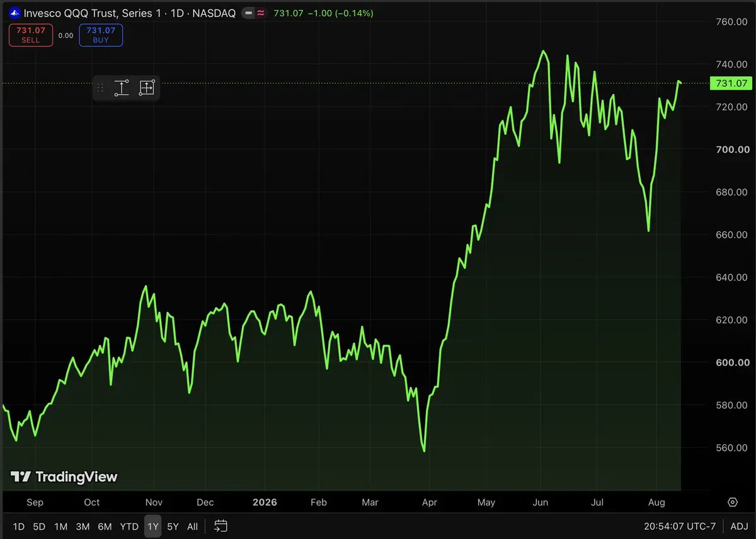This screenshot has width=756, height=539.
Task: Click the 700.00 price axis label
Action: (732, 149)
